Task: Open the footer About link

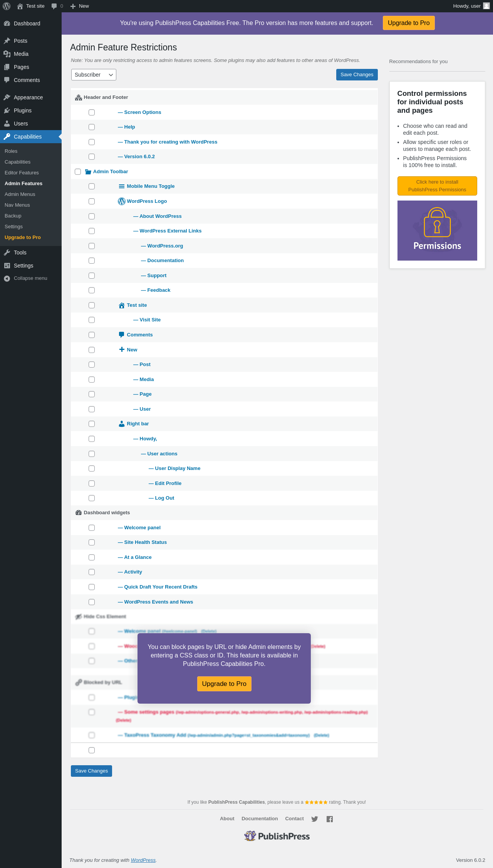Action: click(227, 819)
